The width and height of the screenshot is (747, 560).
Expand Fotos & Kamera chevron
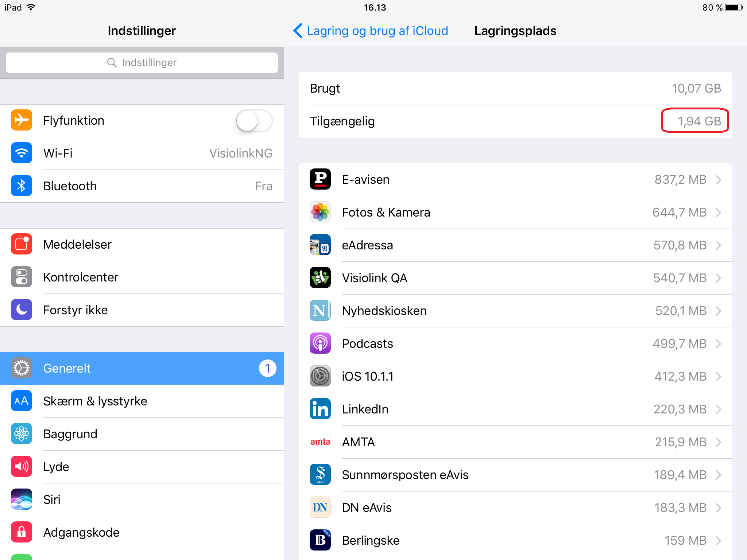pyautogui.click(x=719, y=213)
